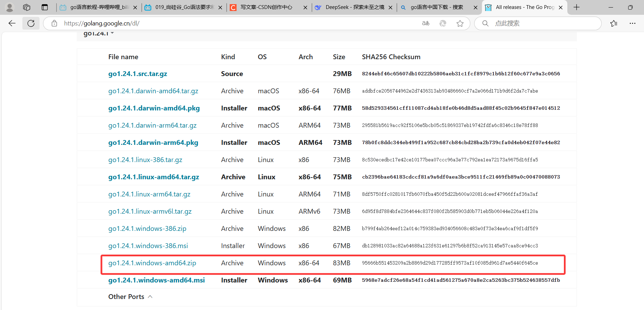Download go1.24.1.windows-amd64.msi installer
Viewport: 644px width, 310px height.
click(156, 280)
